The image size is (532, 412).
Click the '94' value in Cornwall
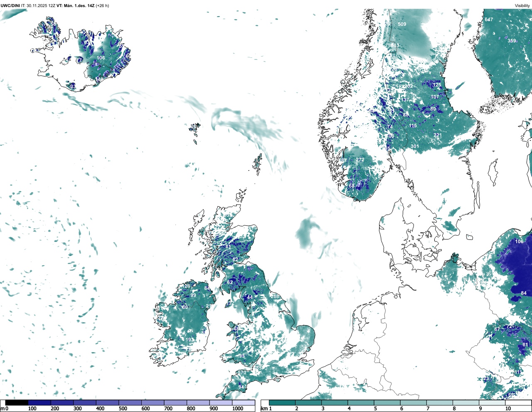(x=241, y=387)
